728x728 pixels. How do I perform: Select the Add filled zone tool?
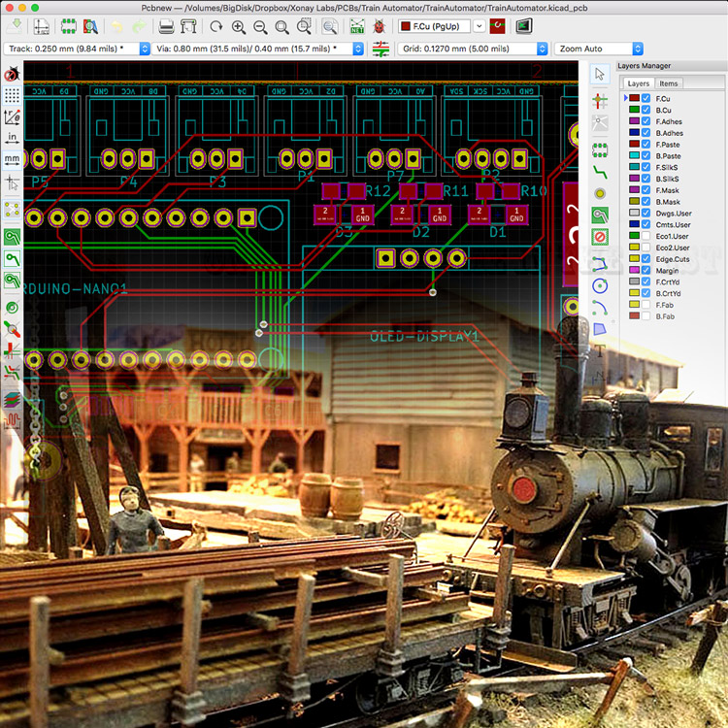[600, 215]
